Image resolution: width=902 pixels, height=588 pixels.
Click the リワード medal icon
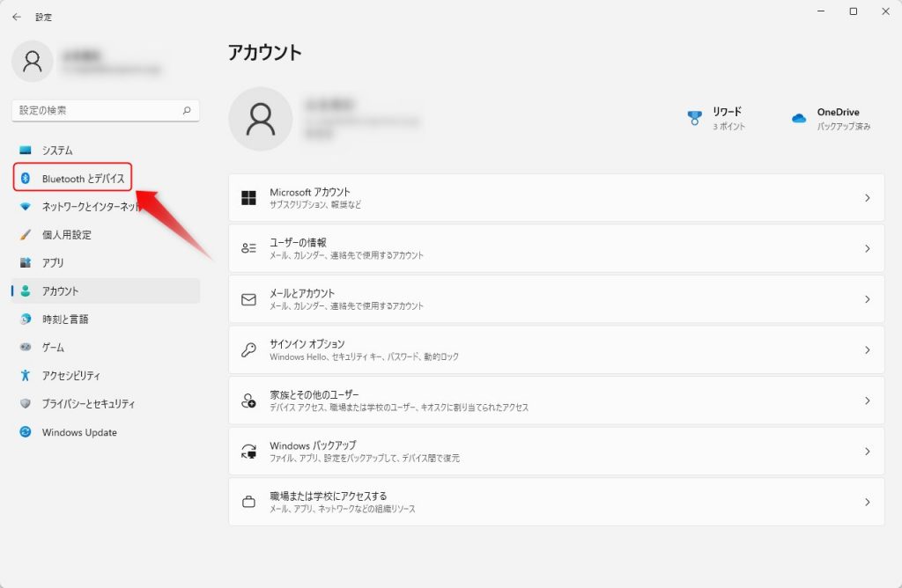coord(695,118)
